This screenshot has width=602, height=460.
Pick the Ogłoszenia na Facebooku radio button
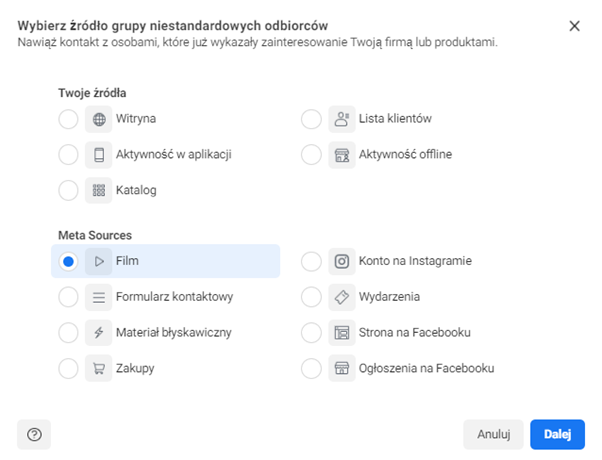311,368
